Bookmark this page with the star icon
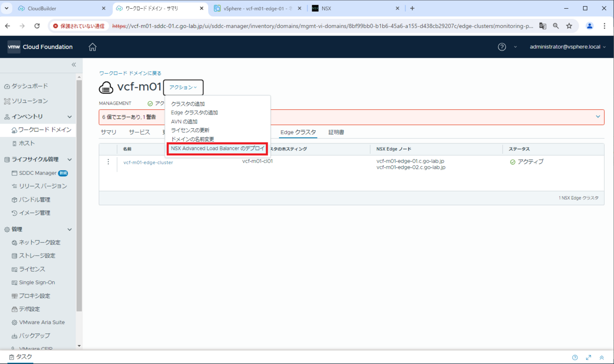This screenshot has height=364, width=614. pyautogui.click(x=569, y=26)
